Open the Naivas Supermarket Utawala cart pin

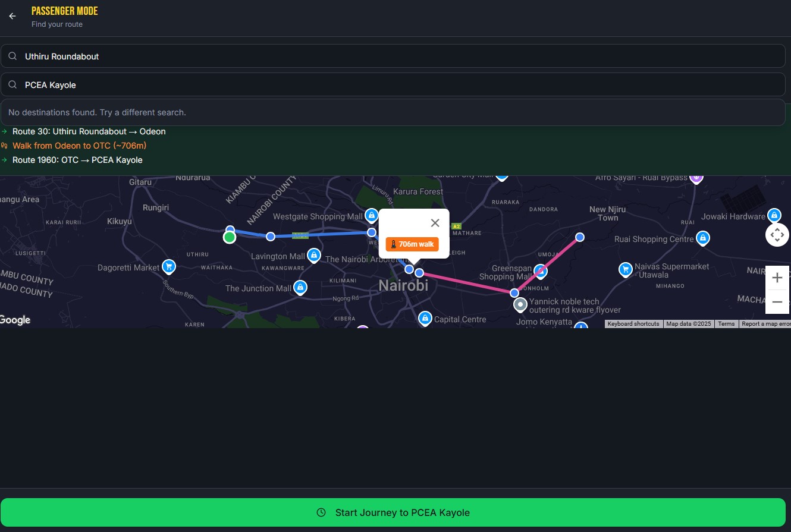(x=625, y=269)
